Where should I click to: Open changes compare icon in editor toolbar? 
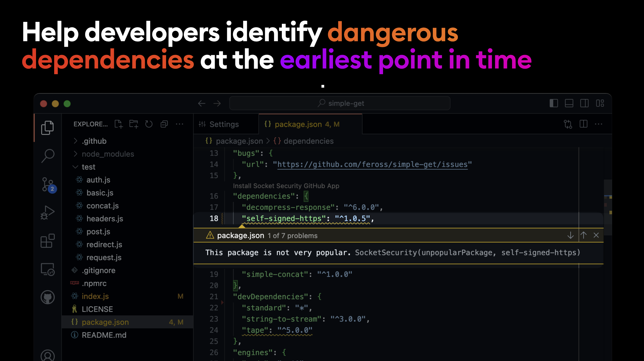point(568,124)
